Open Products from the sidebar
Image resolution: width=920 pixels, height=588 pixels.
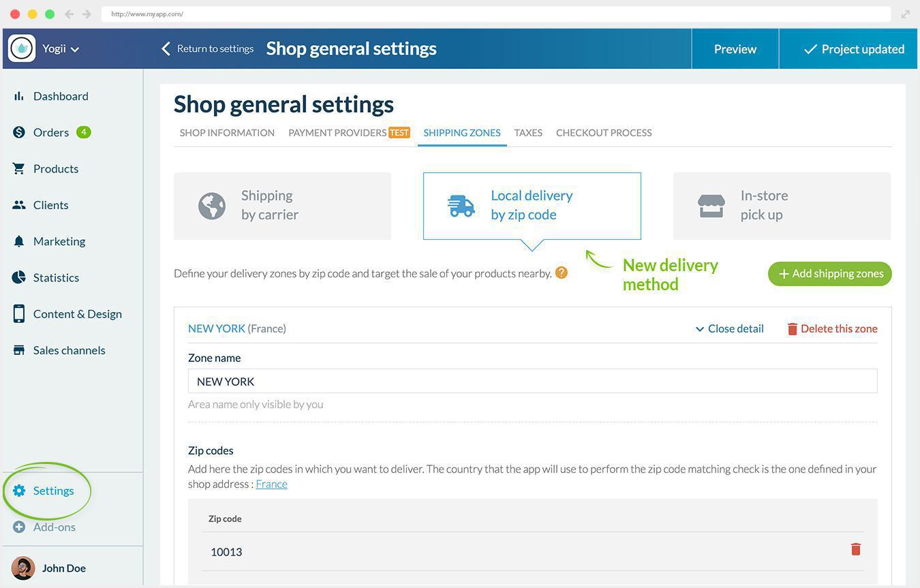click(x=55, y=168)
